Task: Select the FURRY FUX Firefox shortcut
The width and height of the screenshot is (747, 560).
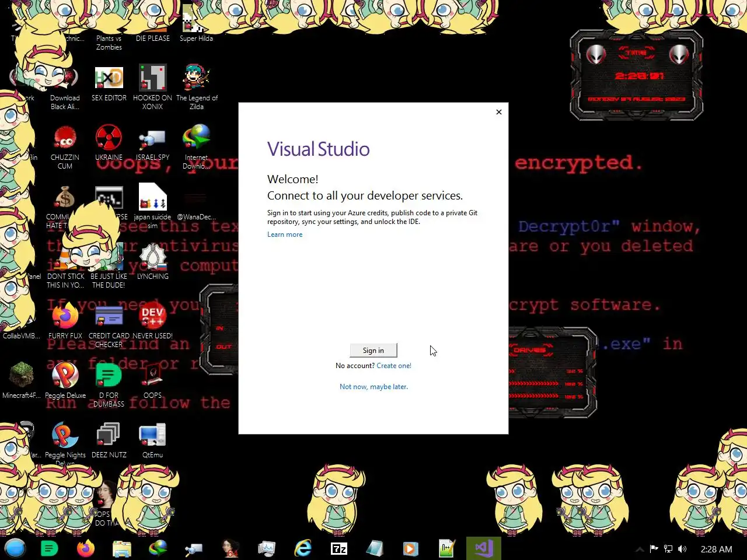Action: point(65,321)
